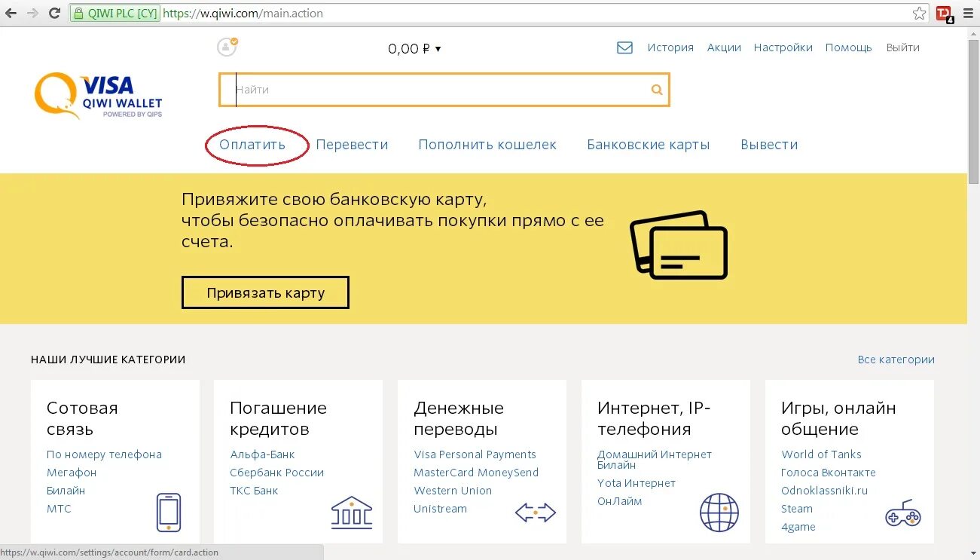Click the globe internet category icon
This screenshot has height=560, width=980.
(x=719, y=513)
